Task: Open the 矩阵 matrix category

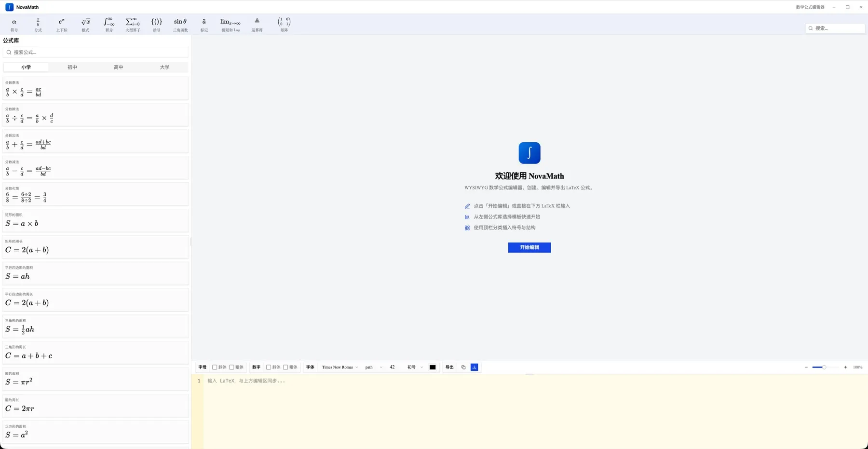Action: click(x=284, y=25)
